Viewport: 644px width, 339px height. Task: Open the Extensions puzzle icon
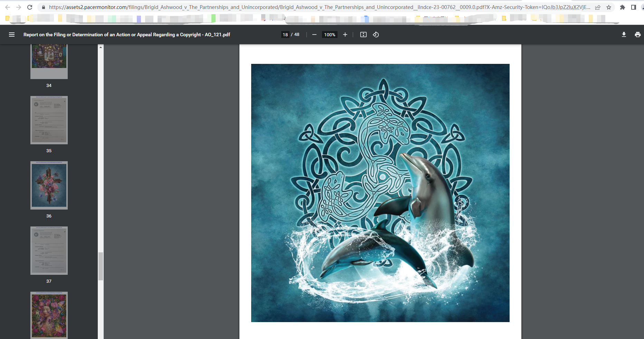623,7
